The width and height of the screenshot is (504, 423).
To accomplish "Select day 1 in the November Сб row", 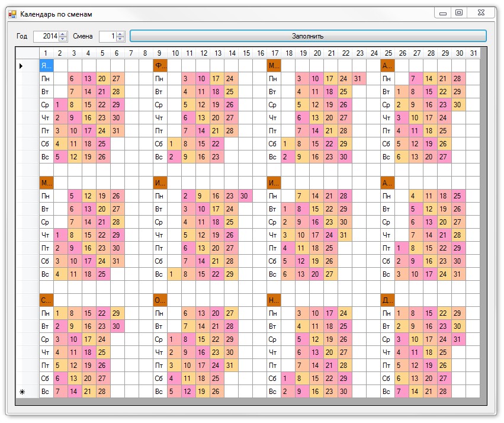I will coord(288,379).
